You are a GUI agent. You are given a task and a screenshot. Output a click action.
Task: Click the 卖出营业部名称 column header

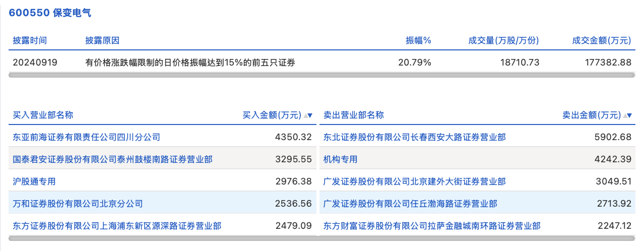click(x=353, y=115)
